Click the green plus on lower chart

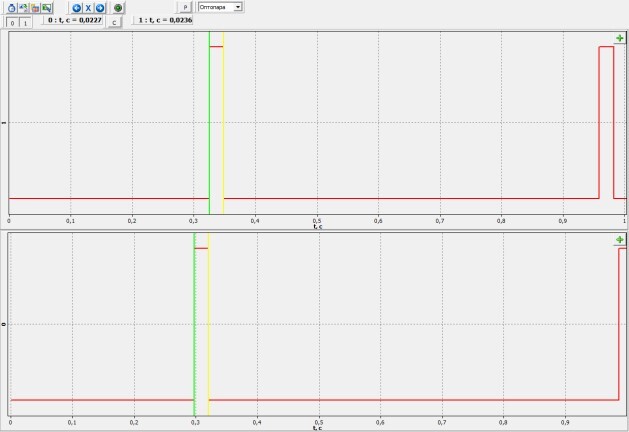[x=619, y=240]
